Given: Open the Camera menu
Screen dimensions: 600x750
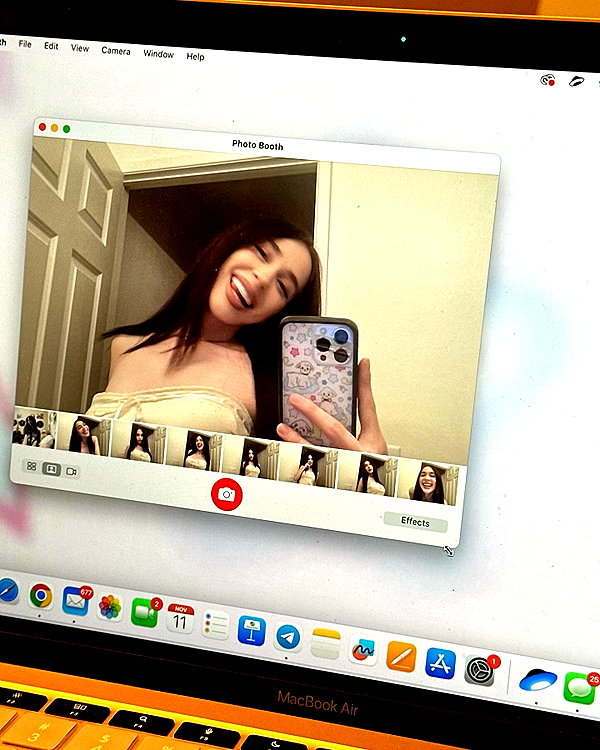Looking at the screenshot, I should pos(116,51).
